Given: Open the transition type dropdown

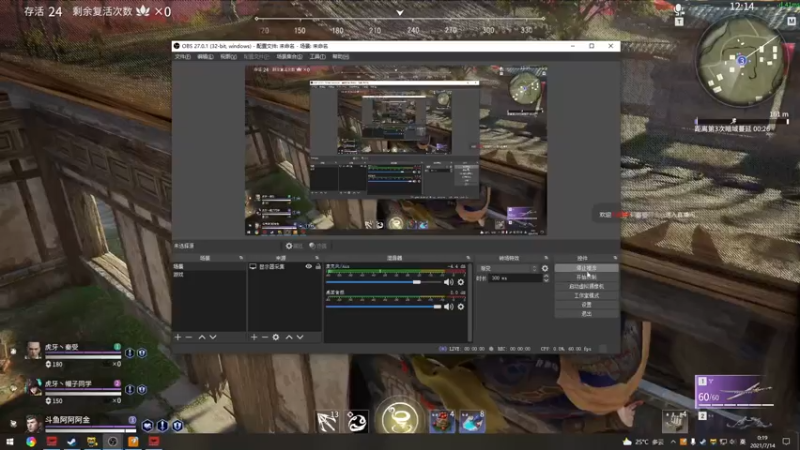Looking at the screenshot, I should pos(508,268).
